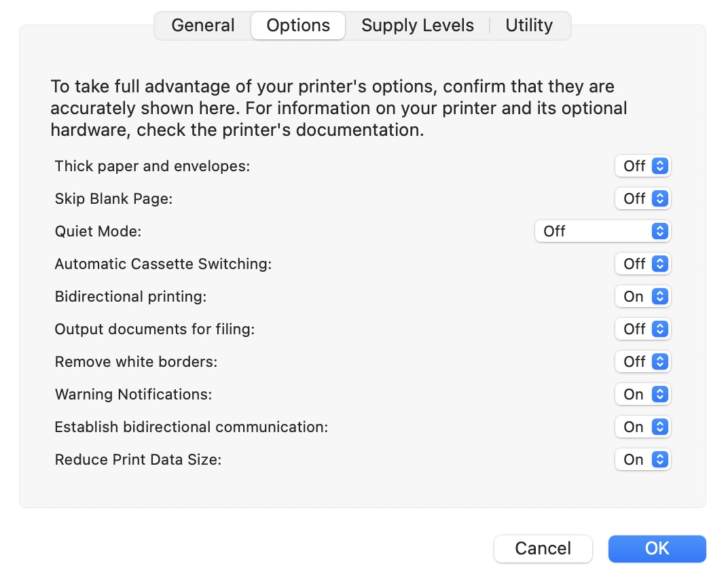
Task: Click the Cancel button
Action: pyautogui.click(x=543, y=549)
